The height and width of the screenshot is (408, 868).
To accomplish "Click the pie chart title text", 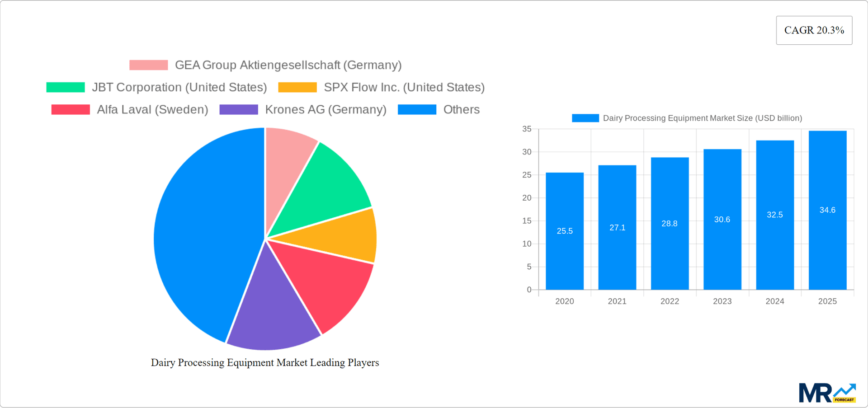I will coord(265,362).
